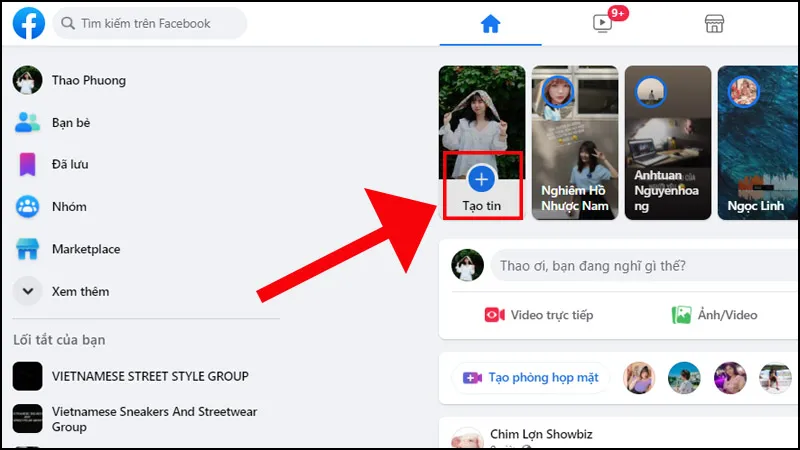
Task: Click Nghiêm Hồ Nhược Nam story avatar
Action: tap(558, 92)
